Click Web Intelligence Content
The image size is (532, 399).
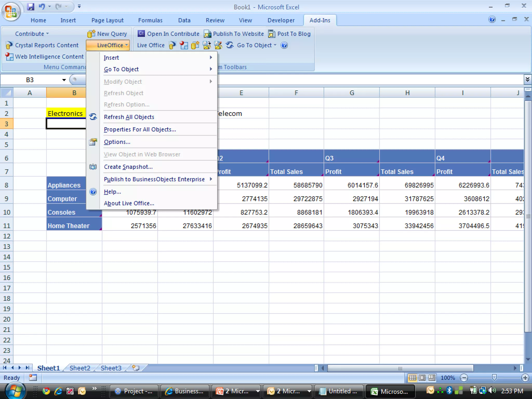click(45, 57)
